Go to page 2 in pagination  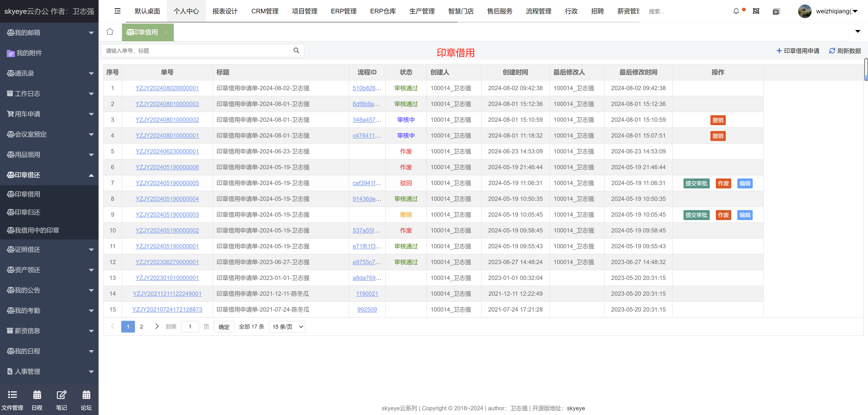point(142,327)
